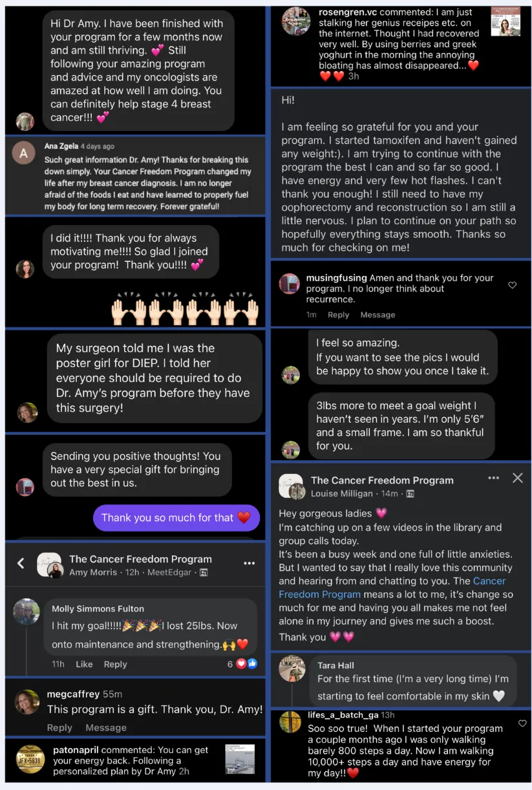This screenshot has height=790, width=532.
Task: Click Reply under musingfusing's comment
Action: (338, 315)
